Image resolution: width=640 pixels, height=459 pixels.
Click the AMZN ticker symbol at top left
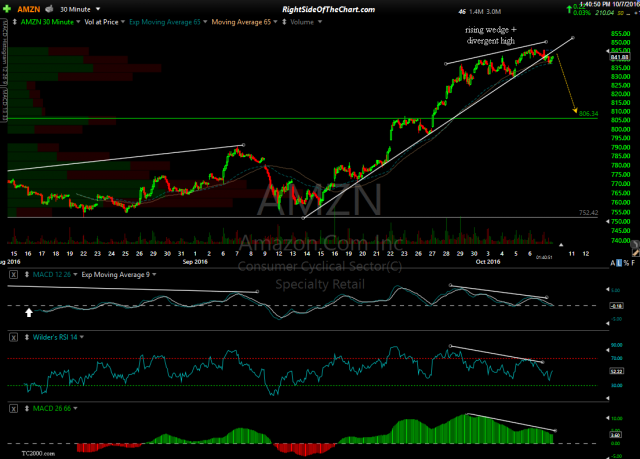click(29, 9)
